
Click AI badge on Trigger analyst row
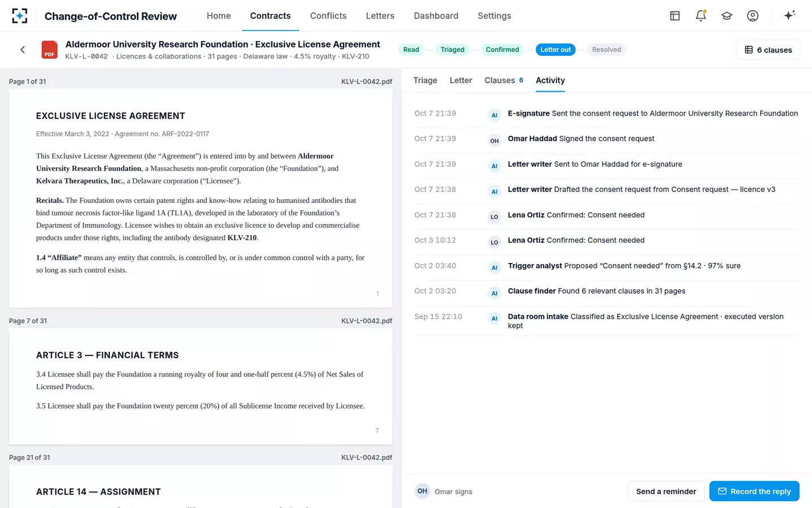[x=495, y=268]
